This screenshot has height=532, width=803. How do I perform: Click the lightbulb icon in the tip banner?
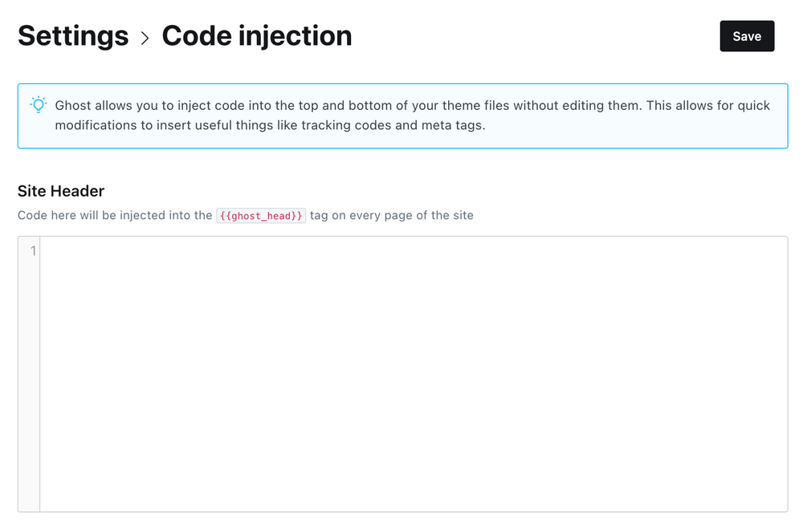(x=37, y=105)
